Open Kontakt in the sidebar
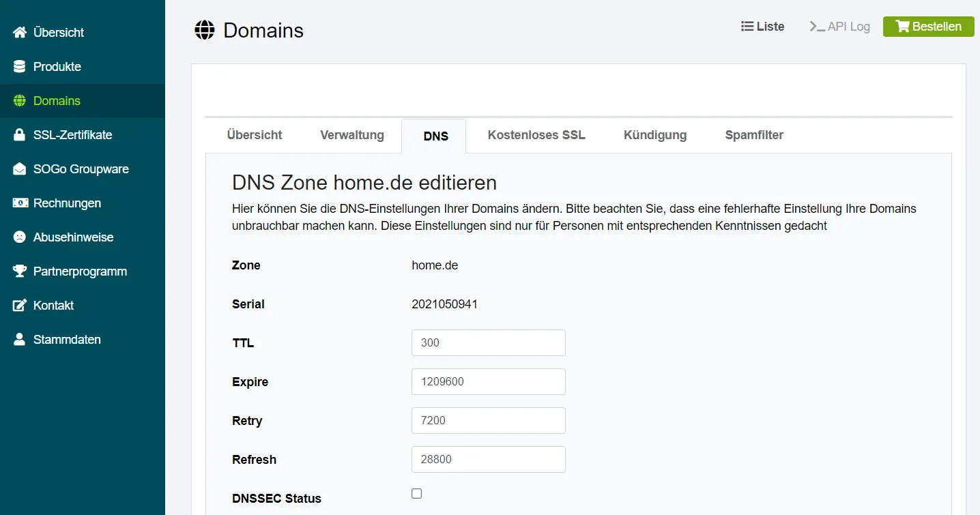Viewport: 980px width, 515px height. pyautogui.click(x=83, y=305)
